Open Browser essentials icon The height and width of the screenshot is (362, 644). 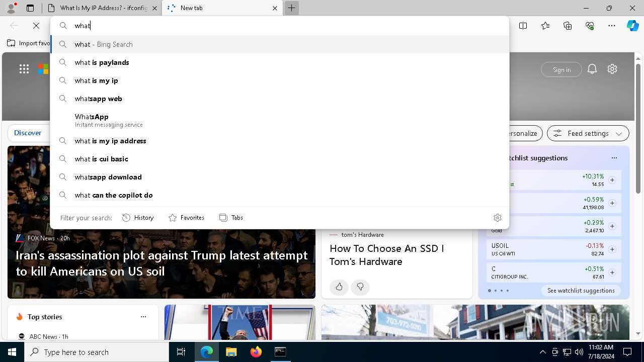tap(590, 26)
